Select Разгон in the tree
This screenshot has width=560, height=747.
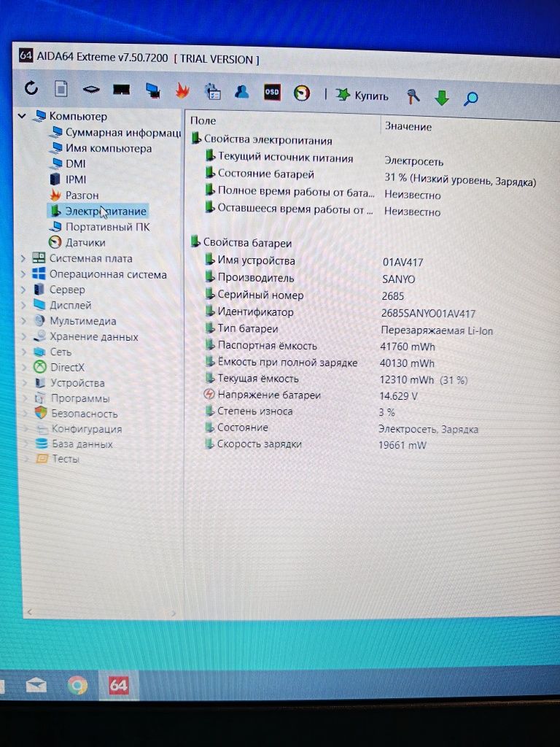[x=75, y=195]
